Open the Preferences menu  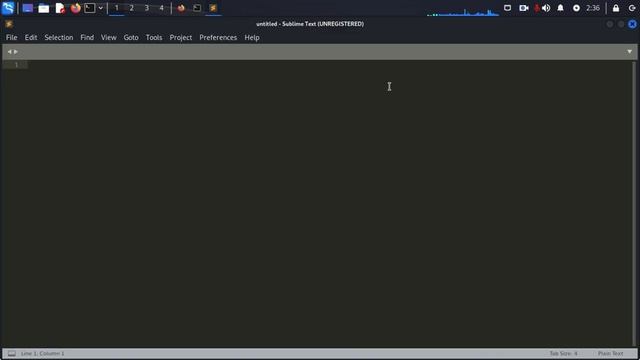[218, 38]
